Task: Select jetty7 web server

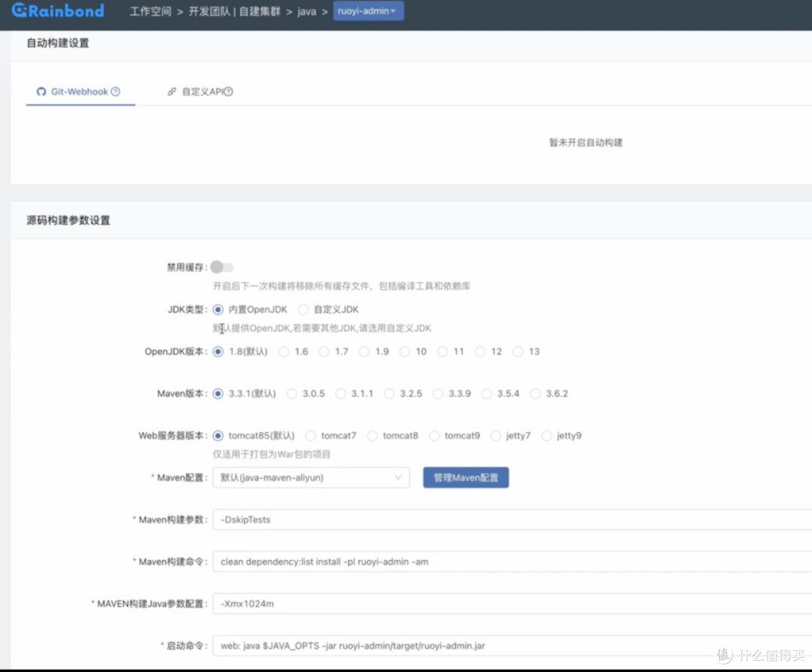Action: point(495,435)
